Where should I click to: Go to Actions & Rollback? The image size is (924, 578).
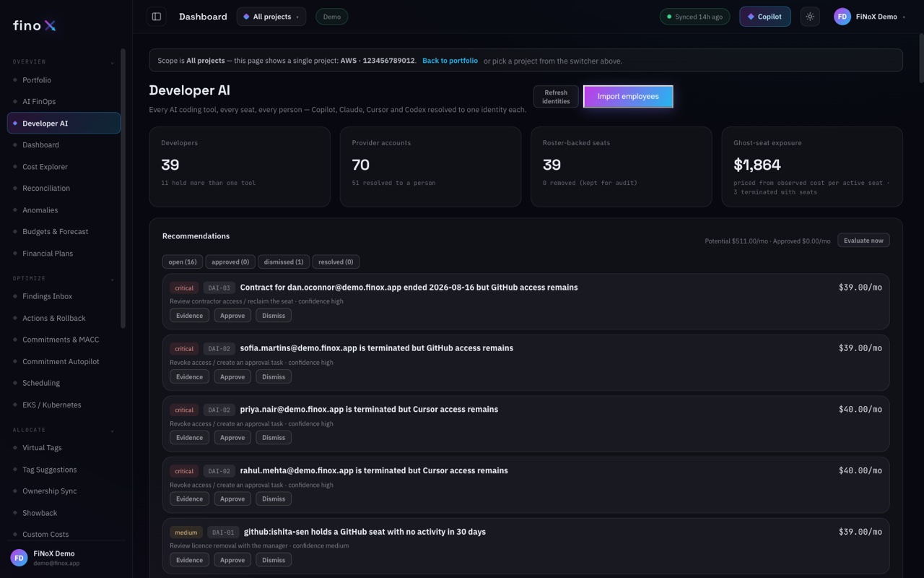tap(64, 318)
